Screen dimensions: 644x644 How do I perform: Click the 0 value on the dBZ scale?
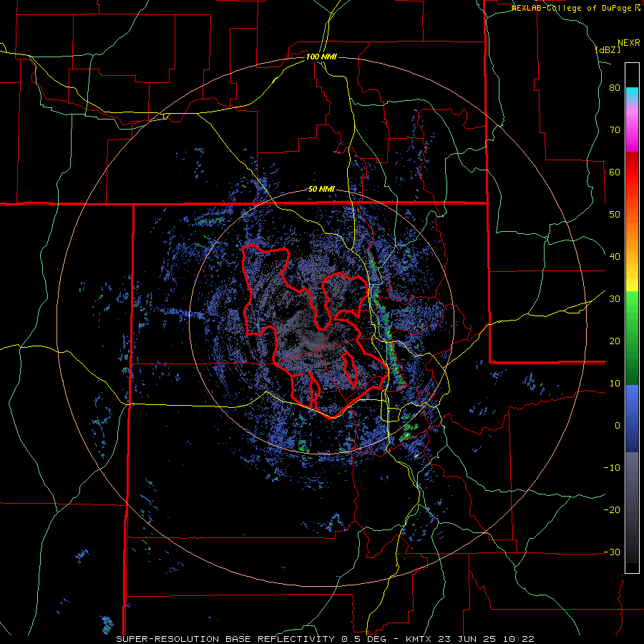pyautogui.click(x=618, y=426)
